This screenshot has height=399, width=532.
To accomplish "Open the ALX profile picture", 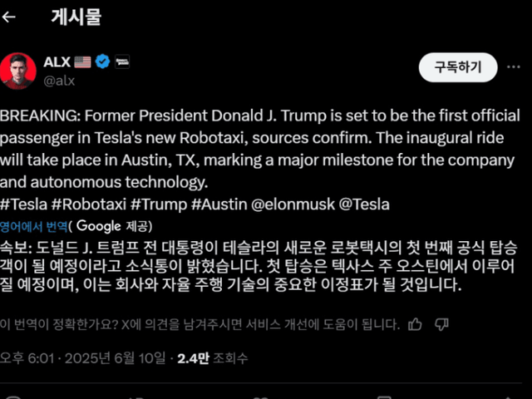I will (x=18, y=71).
